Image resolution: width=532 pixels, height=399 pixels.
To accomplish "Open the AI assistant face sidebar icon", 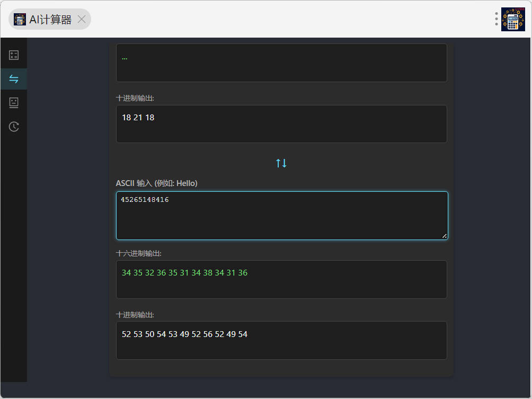I will pos(14,102).
